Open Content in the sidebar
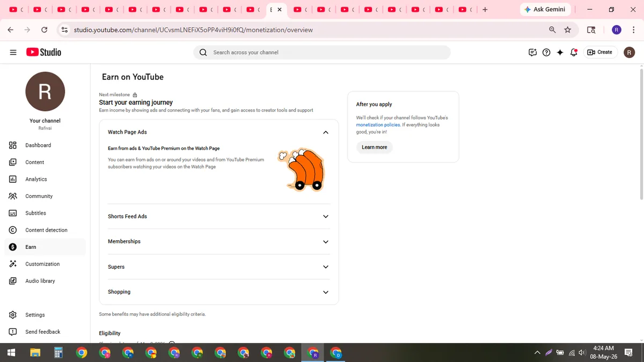 [x=45, y=162]
